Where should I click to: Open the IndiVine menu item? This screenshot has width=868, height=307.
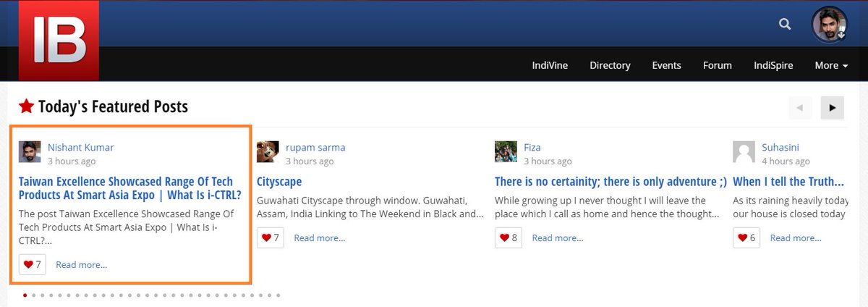[x=550, y=65]
